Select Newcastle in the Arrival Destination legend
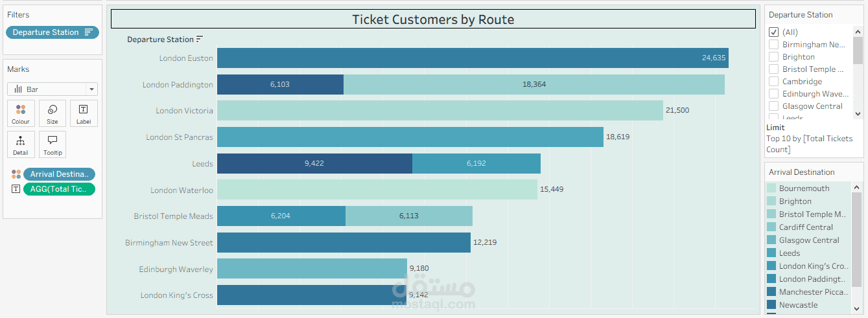The width and height of the screenshot is (868, 318). 798,305
